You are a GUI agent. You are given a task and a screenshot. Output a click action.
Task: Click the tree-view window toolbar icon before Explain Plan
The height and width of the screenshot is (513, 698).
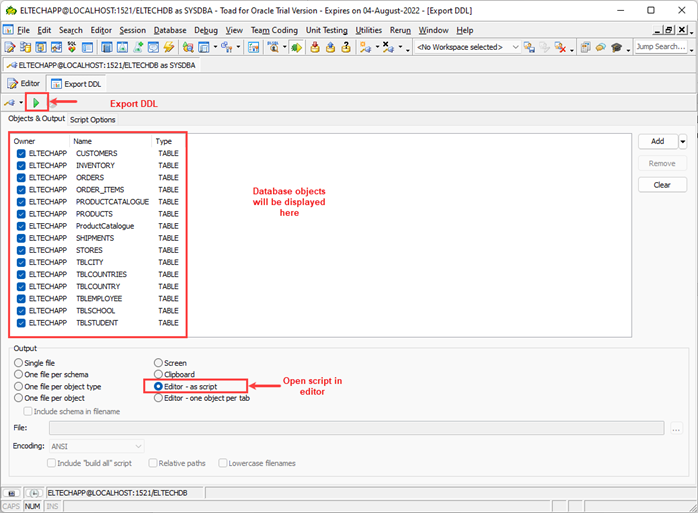coord(254,47)
